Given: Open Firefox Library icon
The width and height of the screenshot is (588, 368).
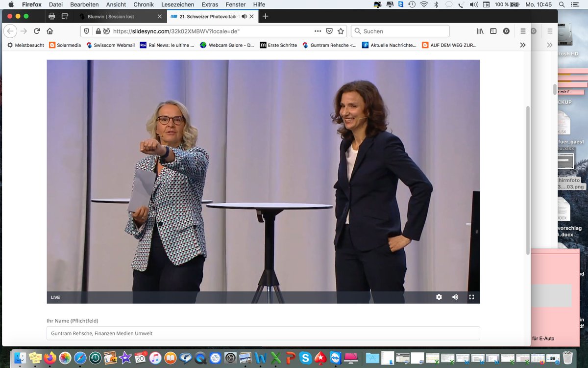Looking at the screenshot, I should tap(480, 31).
